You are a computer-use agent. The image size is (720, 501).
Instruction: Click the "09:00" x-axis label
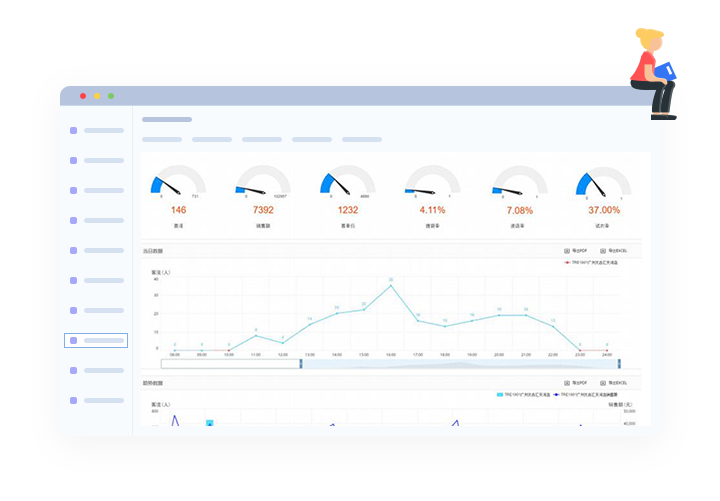coord(202,355)
